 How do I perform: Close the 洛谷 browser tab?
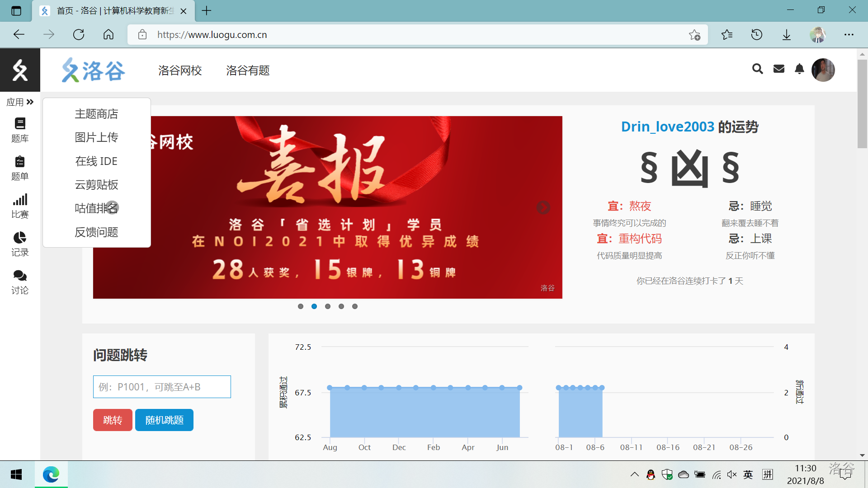coord(184,11)
